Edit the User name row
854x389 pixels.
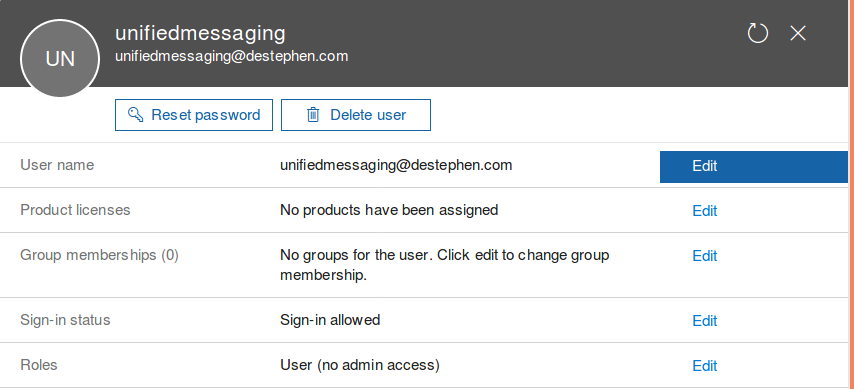tap(754, 167)
